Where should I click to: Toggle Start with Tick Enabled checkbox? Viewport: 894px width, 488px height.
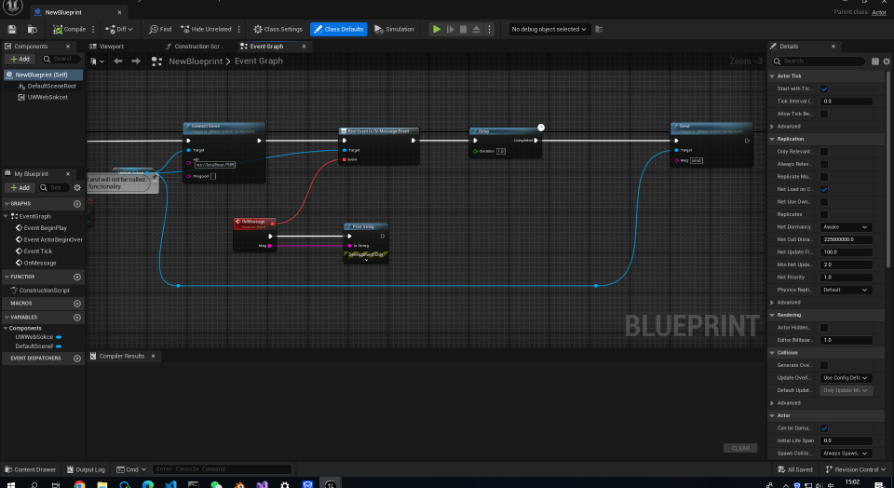(x=824, y=89)
